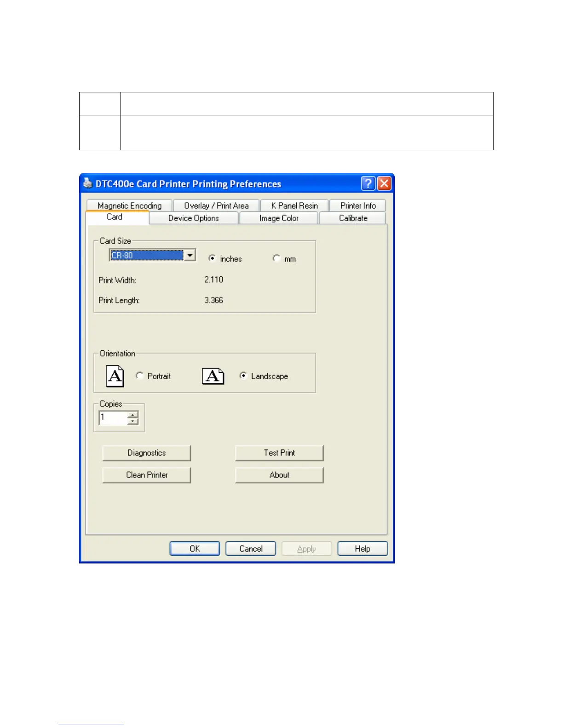Open the Image Color tab
The width and height of the screenshot is (563, 728).
[279, 218]
